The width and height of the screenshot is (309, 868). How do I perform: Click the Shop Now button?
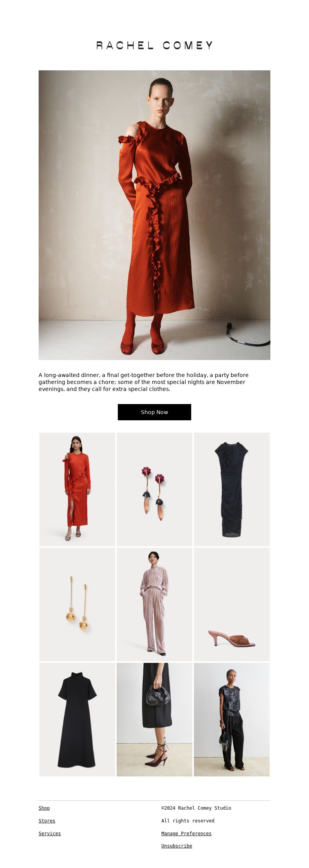(x=154, y=412)
